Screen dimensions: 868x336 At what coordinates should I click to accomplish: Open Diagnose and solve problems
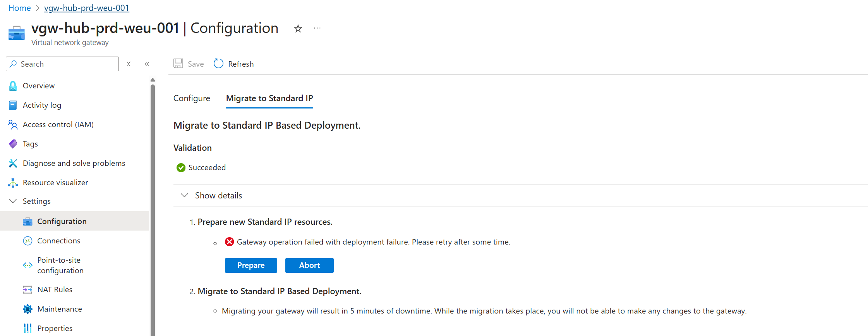click(74, 163)
